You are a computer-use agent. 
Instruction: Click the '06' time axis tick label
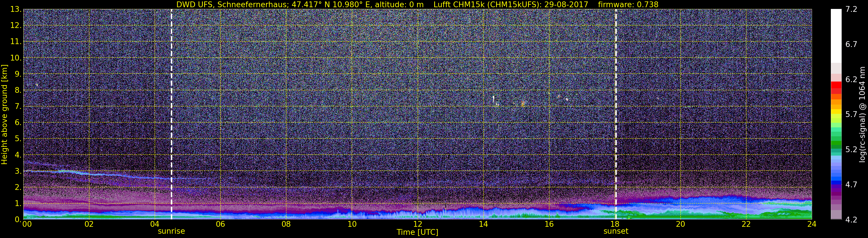(x=220, y=224)
